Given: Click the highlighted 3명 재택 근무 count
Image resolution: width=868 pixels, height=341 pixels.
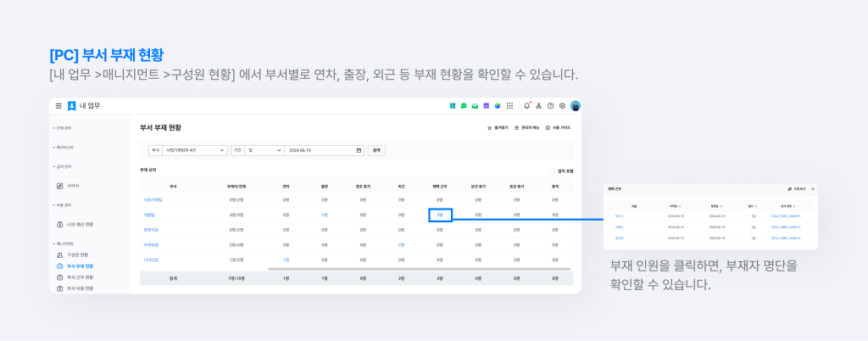Looking at the screenshot, I should coord(440,215).
